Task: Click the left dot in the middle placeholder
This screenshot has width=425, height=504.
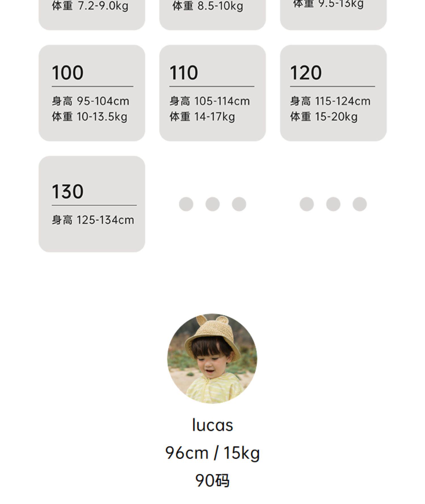Action: pyautogui.click(x=186, y=204)
